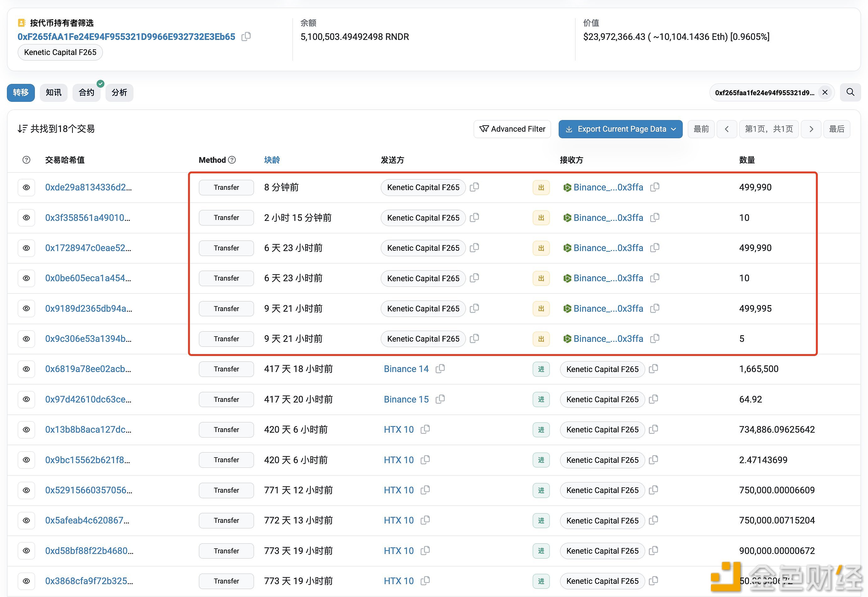Image resolution: width=868 pixels, height=597 pixels.
Task: Copy sender address in 0x9189d2365db94a row
Action: pos(475,308)
